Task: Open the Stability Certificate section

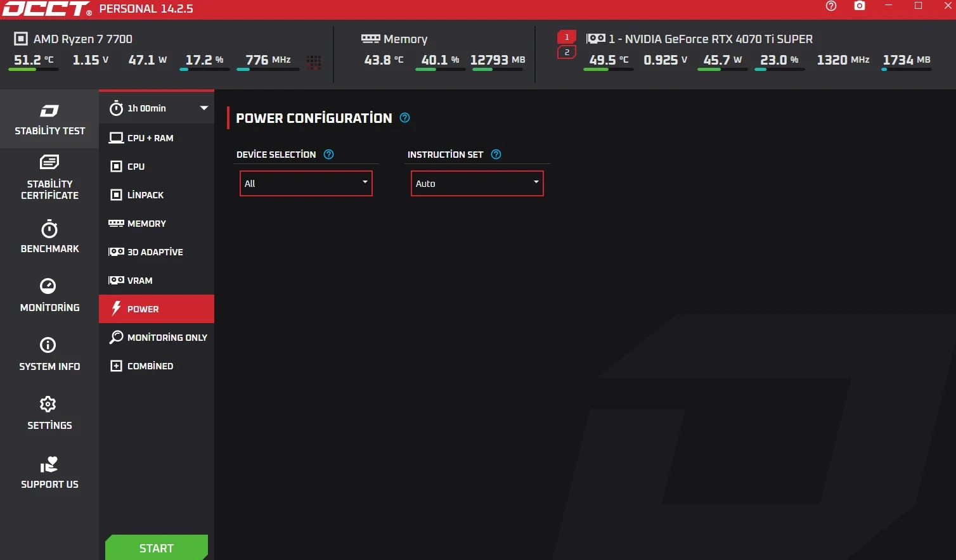Action: point(49,177)
